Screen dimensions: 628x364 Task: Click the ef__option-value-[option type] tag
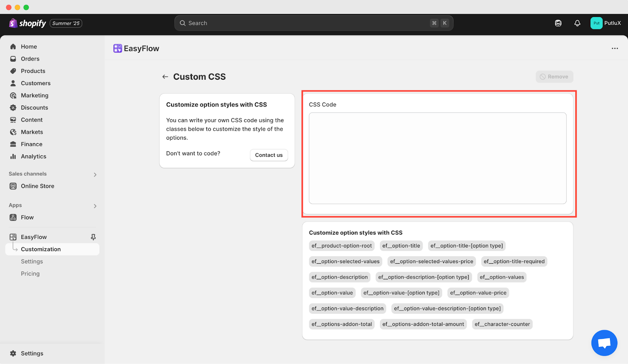(402, 293)
